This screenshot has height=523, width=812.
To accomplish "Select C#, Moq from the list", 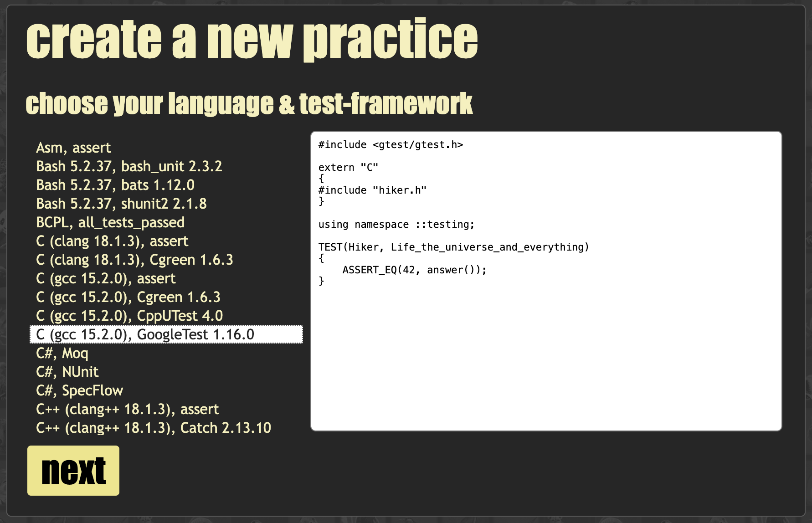I will (x=62, y=353).
